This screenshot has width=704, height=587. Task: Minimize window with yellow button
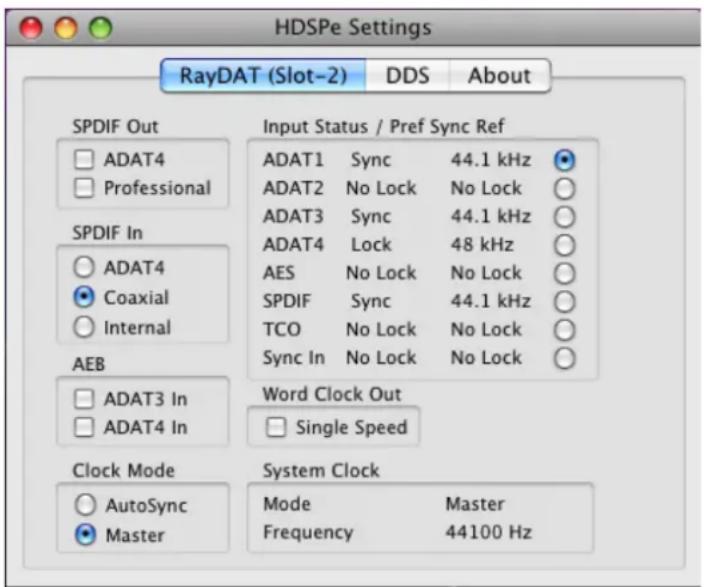[66, 28]
